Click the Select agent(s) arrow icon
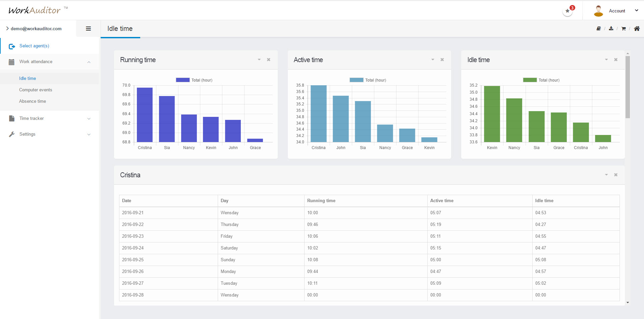Image resolution: width=644 pixels, height=319 pixels. (x=12, y=46)
